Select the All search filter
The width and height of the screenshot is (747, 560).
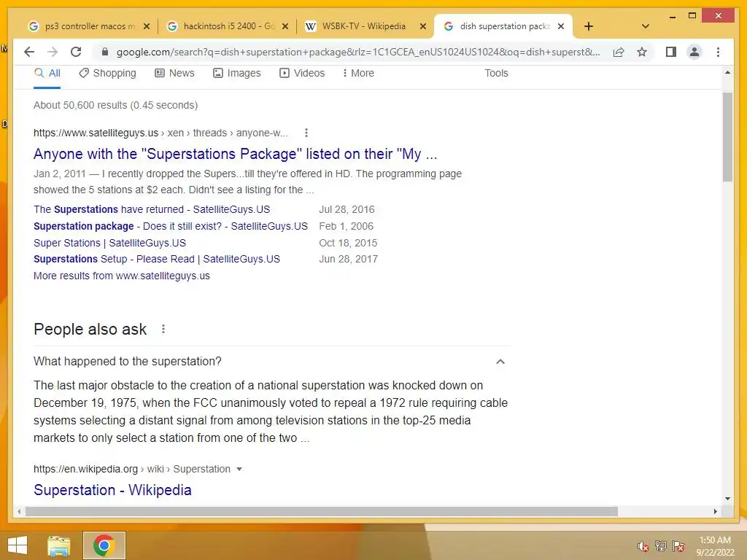coord(47,74)
